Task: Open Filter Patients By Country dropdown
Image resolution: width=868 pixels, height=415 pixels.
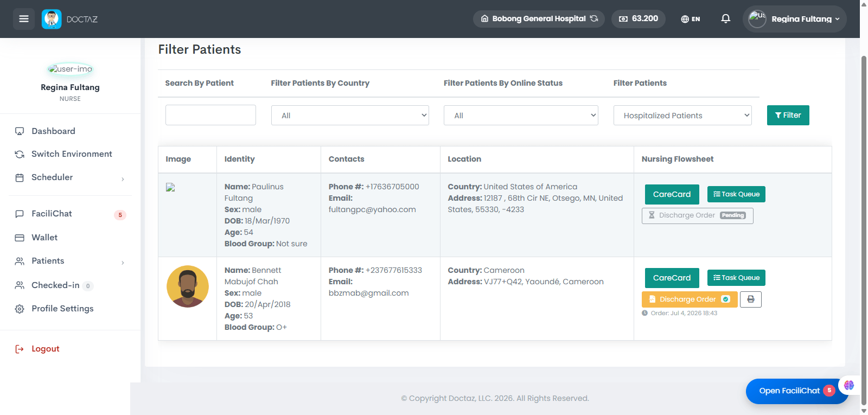Action: click(x=350, y=115)
